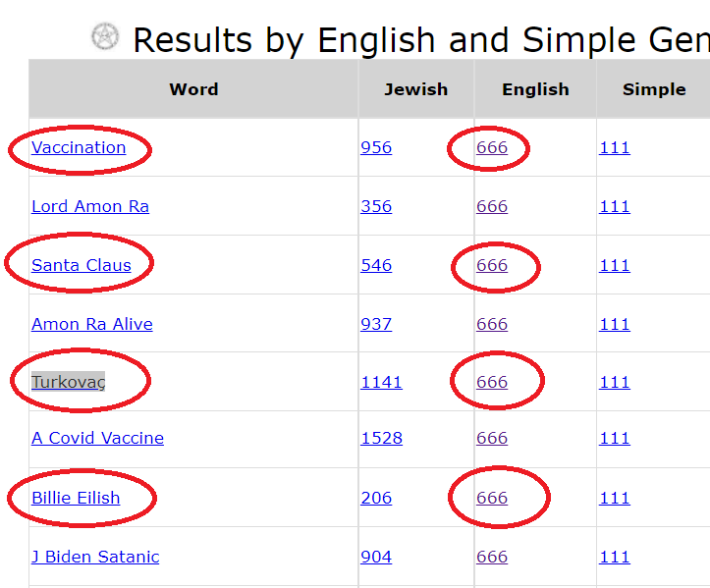710x588 pixels.
Task: Open the Vaccination word link
Action: tap(79, 147)
